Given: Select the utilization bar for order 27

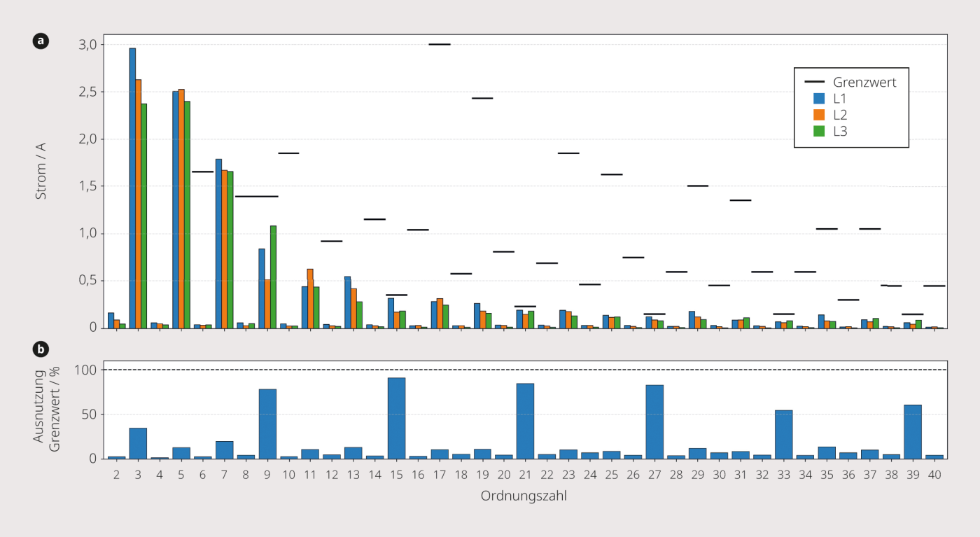Looking at the screenshot, I should coord(654,422).
